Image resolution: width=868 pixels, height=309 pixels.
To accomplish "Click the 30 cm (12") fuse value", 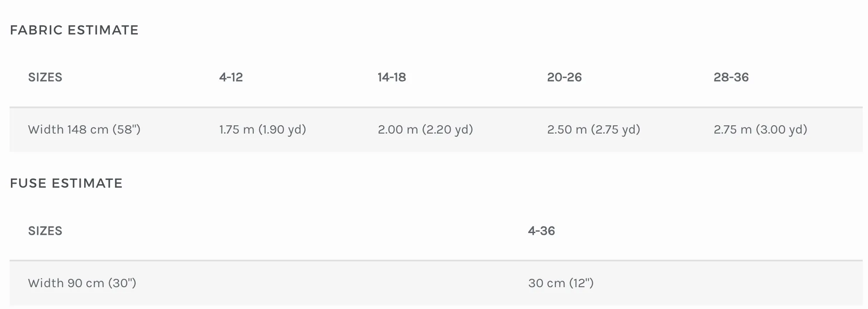I will (561, 283).
